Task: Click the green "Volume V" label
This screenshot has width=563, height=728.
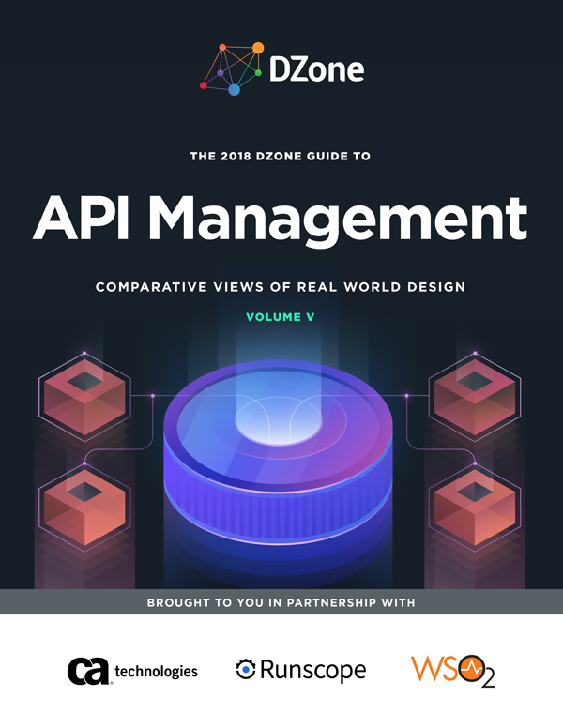Action: tap(281, 317)
